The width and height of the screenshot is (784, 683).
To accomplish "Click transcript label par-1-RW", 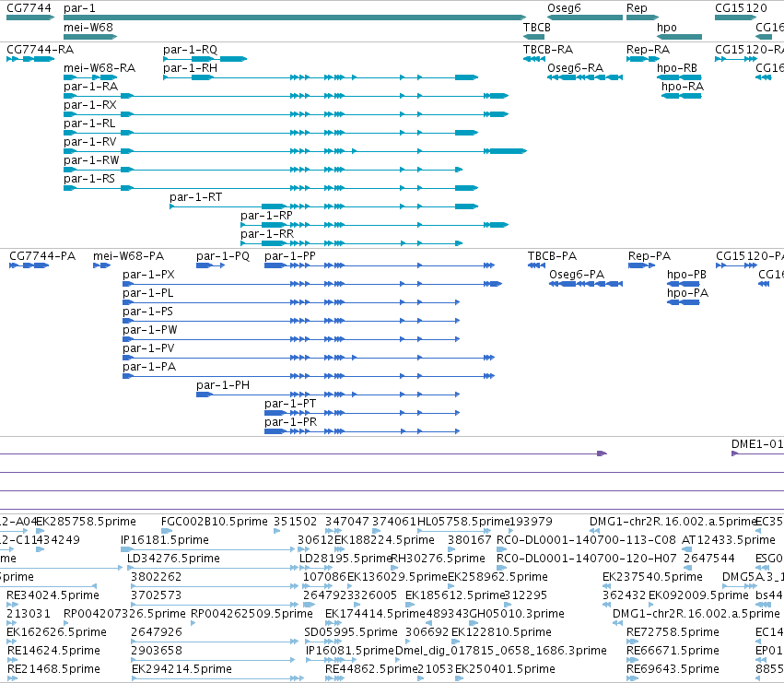I will point(91,160).
